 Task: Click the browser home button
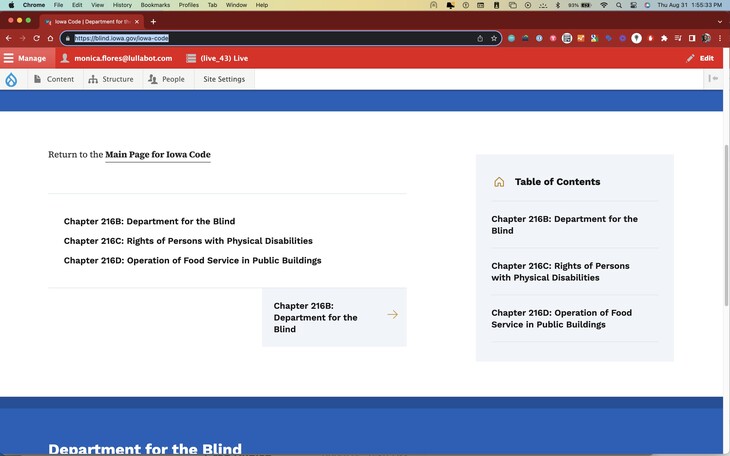[50, 38]
